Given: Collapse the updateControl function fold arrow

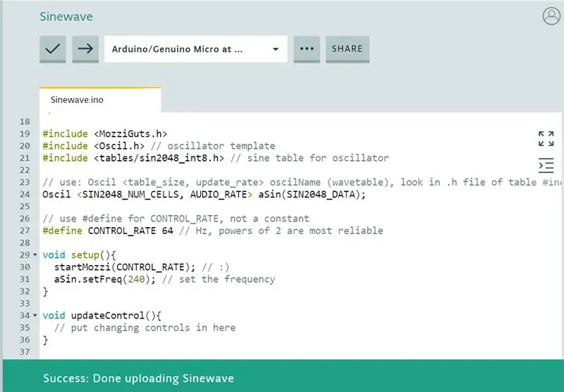Looking at the screenshot, I should click(35, 315).
